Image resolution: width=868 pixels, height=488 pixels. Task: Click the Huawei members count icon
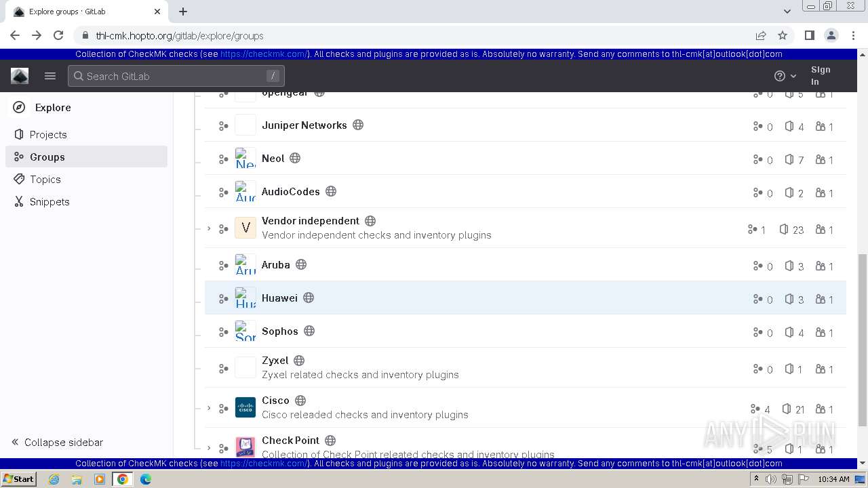click(821, 299)
